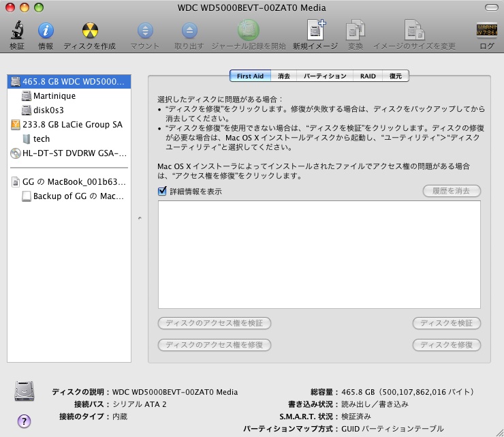Select the 233.8 GB LaCie Group SA disk
Viewport: 504px width, 437px height.
coord(69,125)
